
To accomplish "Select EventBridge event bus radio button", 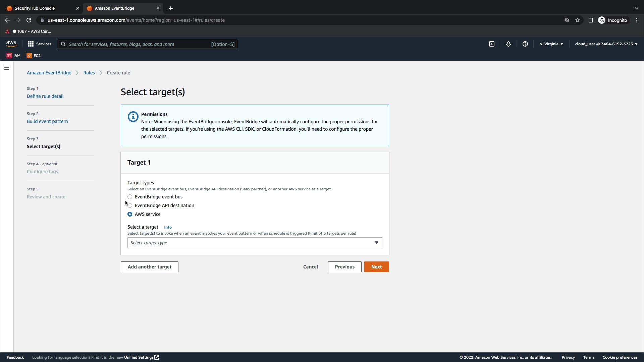I will [130, 197].
